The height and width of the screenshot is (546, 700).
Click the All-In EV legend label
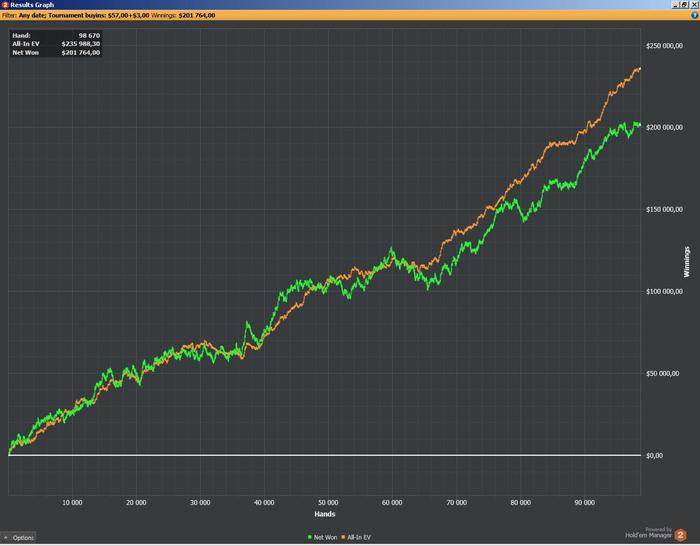point(359,537)
